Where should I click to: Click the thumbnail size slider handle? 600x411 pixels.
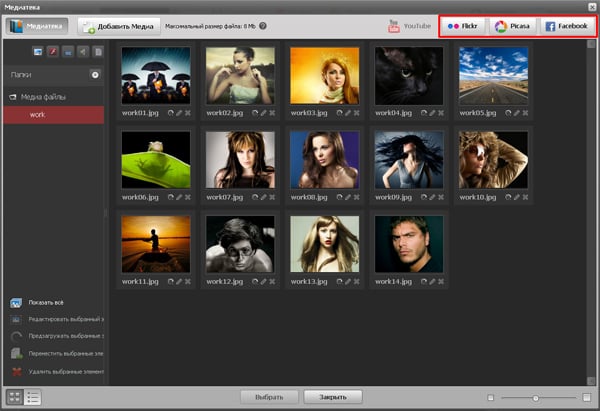click(536, 398)
